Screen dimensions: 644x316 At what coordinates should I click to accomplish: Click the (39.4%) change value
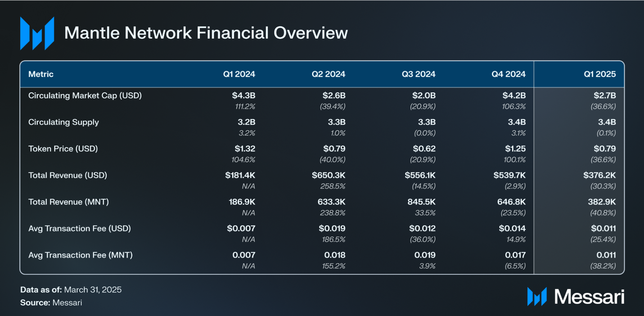pos(333,107)
